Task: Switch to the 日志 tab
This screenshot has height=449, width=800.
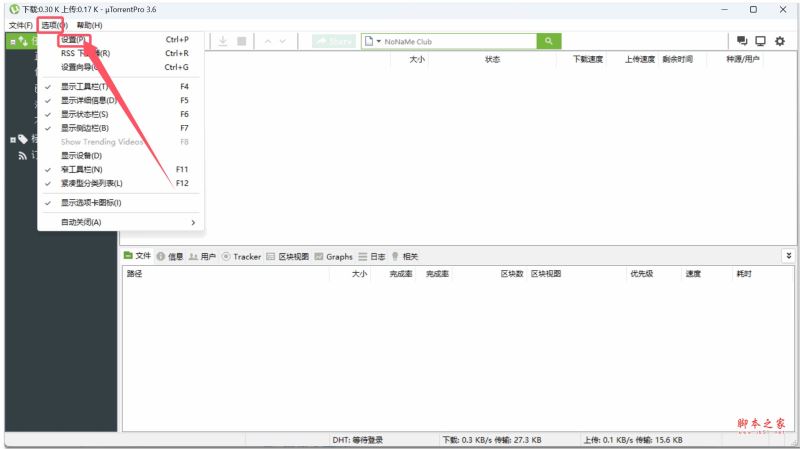Action: 372,257
